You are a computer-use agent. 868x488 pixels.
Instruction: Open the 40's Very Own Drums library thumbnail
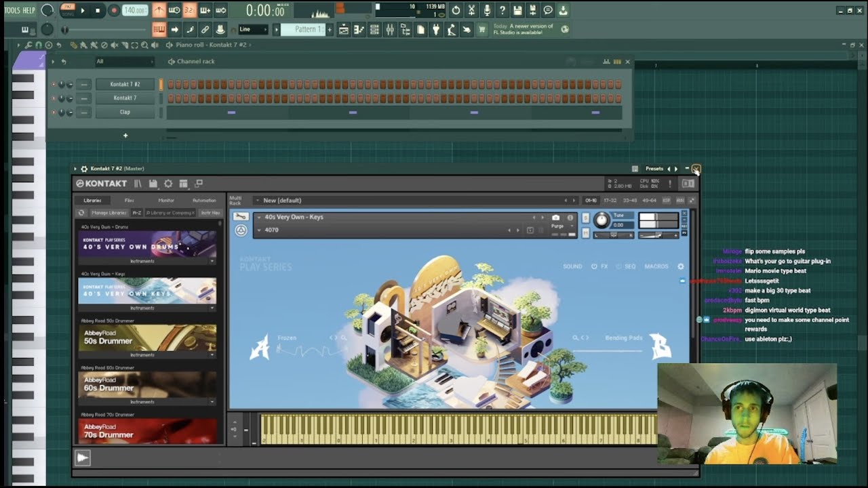147,244
